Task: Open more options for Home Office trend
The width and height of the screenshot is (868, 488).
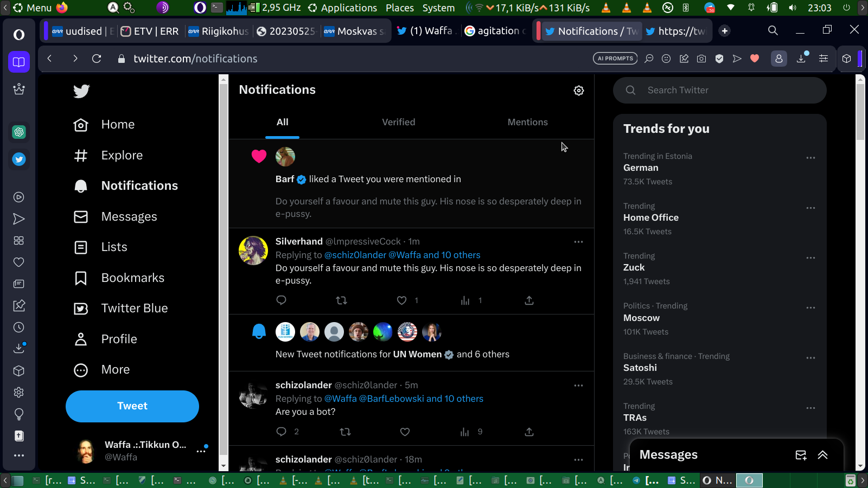Action: (810, 208)
